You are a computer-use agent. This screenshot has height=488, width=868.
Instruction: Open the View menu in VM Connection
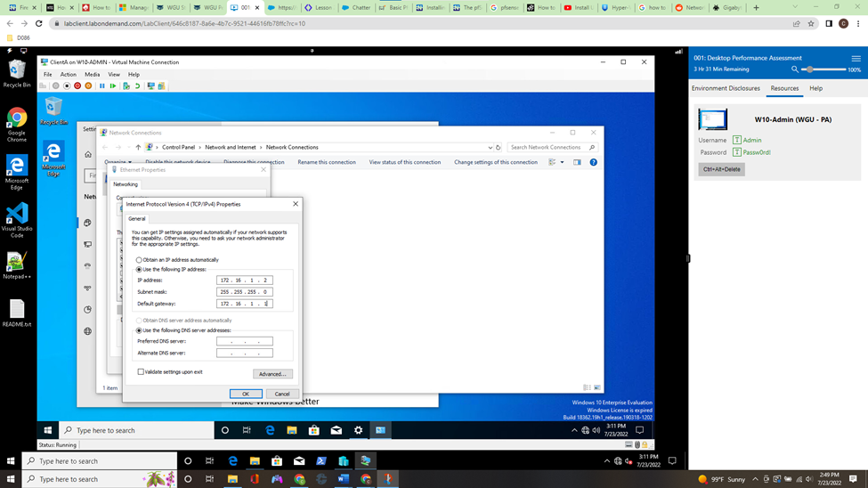pos(113,74)
